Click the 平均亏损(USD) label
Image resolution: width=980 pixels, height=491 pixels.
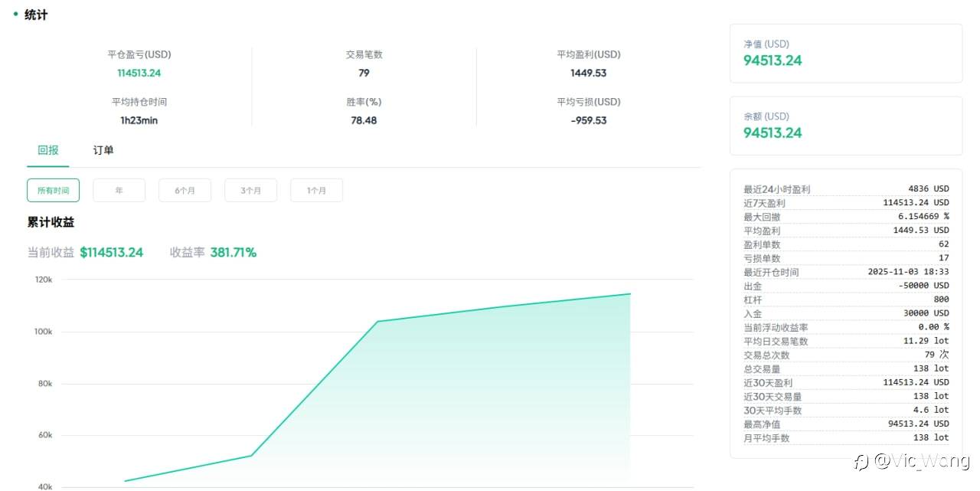[x=589, y=102]
